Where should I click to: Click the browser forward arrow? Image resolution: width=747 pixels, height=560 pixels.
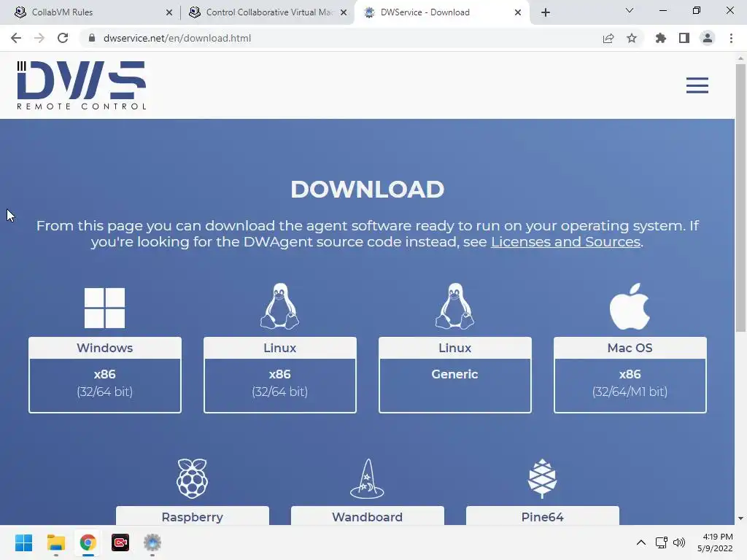click(39, 38)
